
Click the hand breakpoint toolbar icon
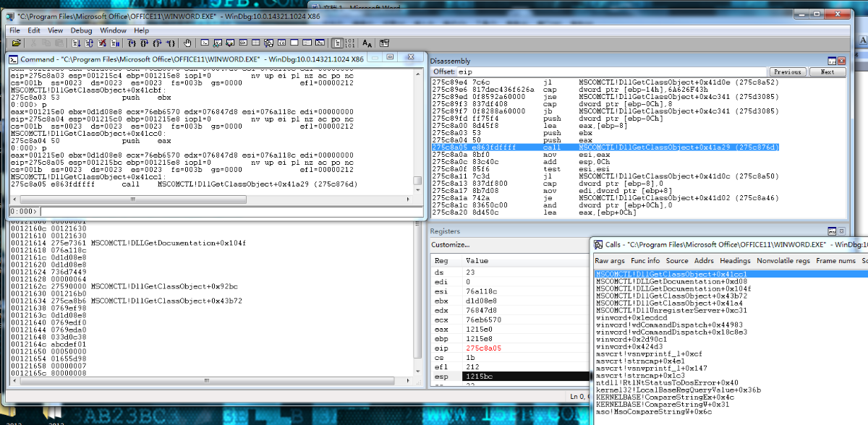(187, 43)
